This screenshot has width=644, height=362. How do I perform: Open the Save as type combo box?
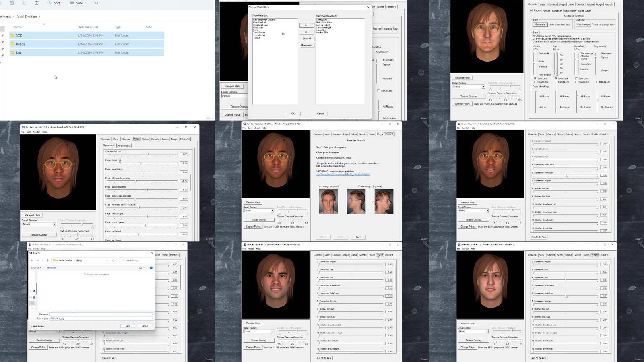[x=101, y=319]
